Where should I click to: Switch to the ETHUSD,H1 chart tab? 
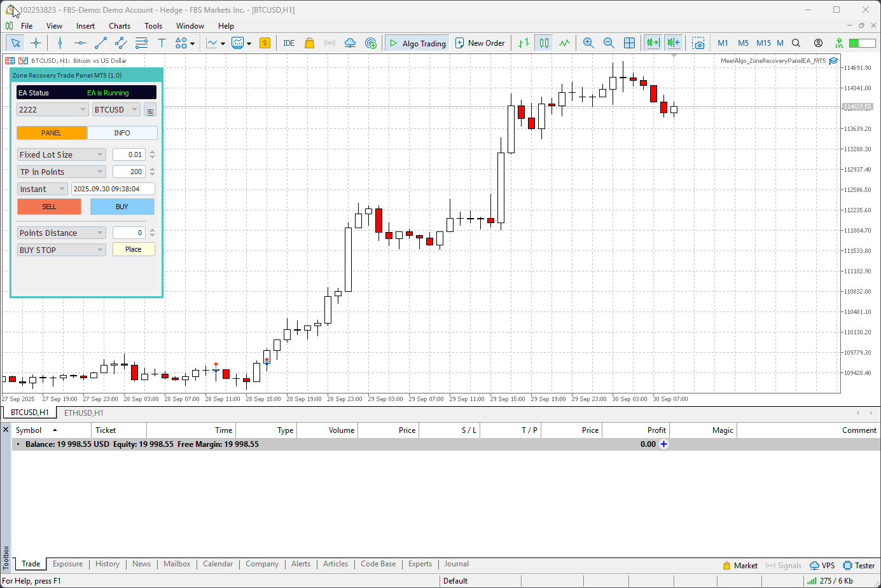[83, 413]
